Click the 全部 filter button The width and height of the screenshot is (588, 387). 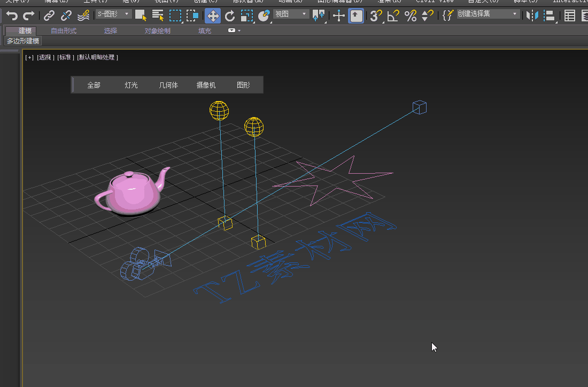pos(94,85)
